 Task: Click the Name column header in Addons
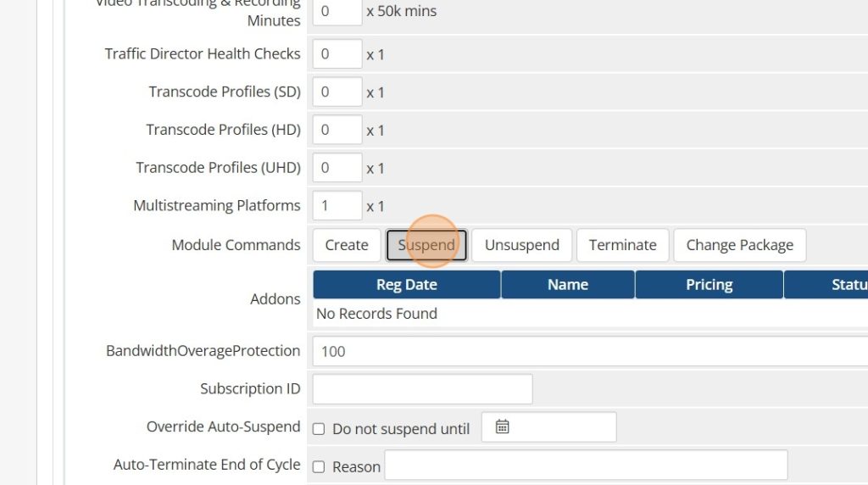[x=568, y=285]
